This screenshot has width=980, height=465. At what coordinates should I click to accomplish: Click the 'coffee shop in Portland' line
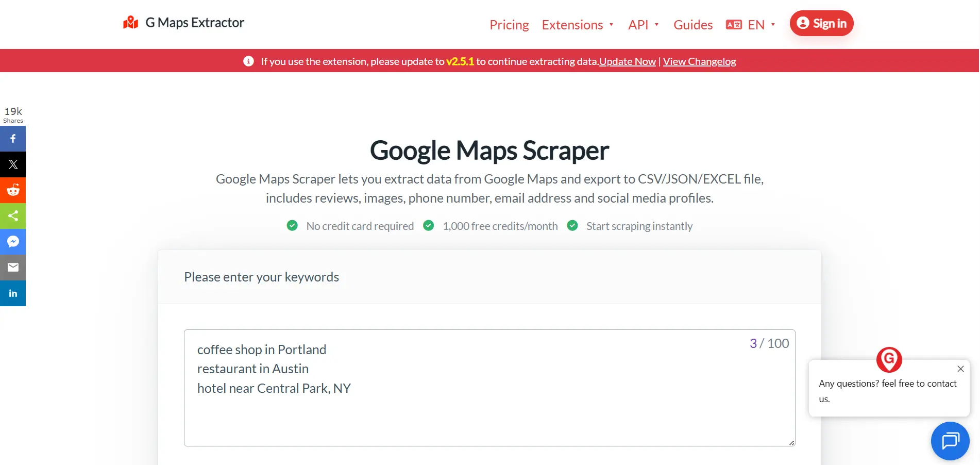(262, 350)
